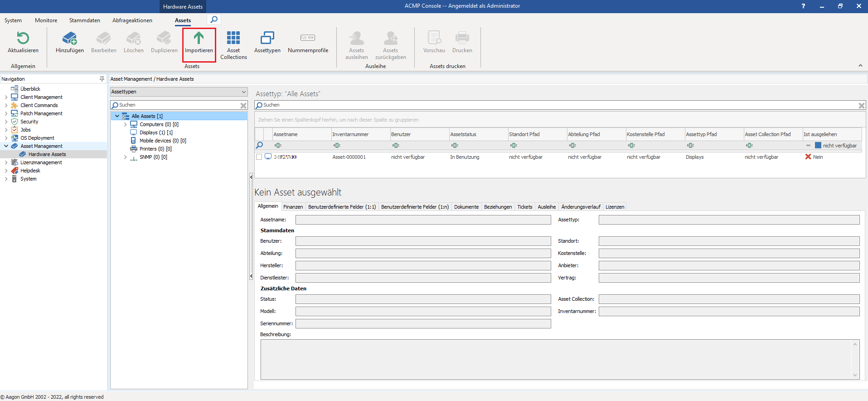Collapse the asset type panel with the left-arrow splitter handle

pyautogui.click(x=251, y=177)
